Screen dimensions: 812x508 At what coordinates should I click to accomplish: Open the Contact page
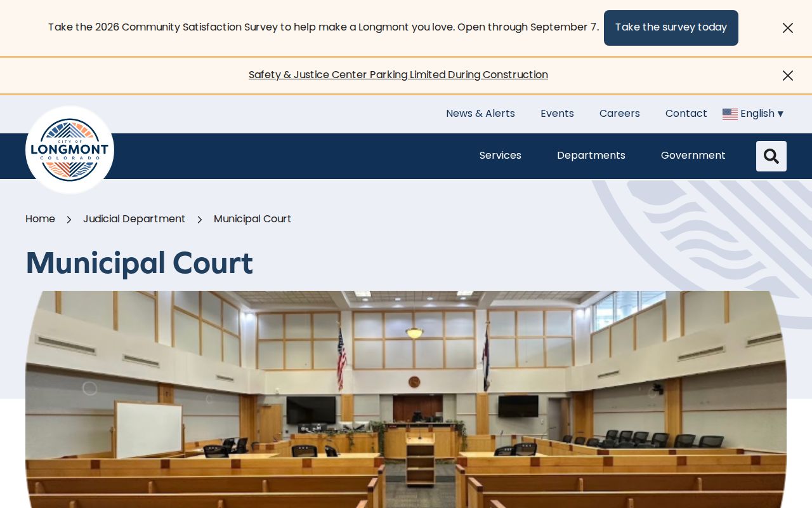tap(686, 114)
